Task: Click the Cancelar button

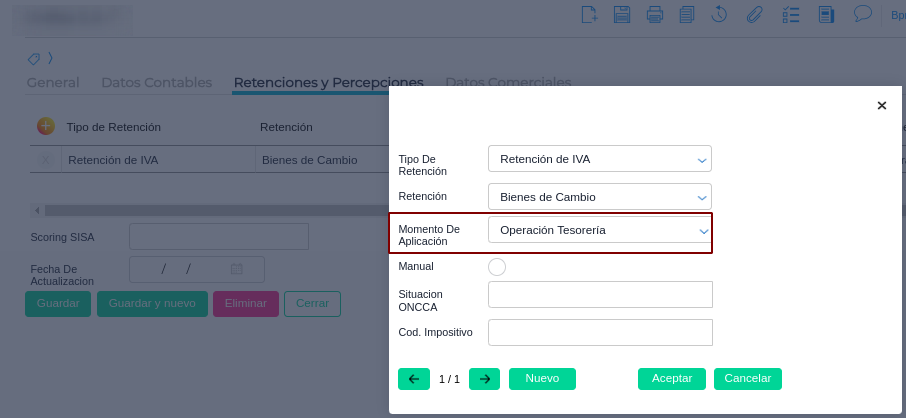Action: pyautogui.click(x=747, y=379)
